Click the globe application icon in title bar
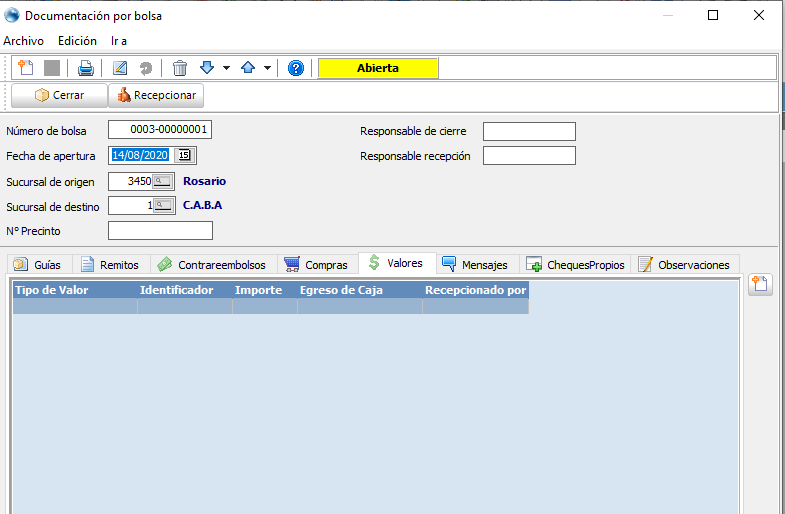 [x=12, y=16]
